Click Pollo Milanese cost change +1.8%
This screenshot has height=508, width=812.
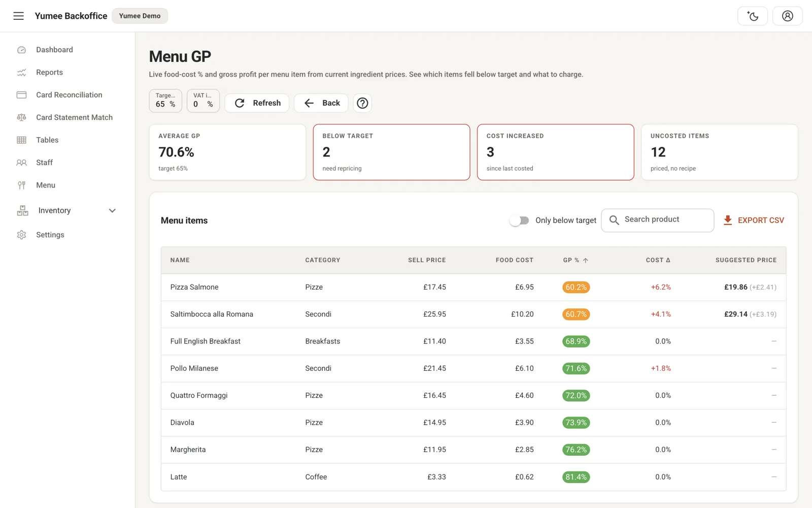tap(661, 368)
